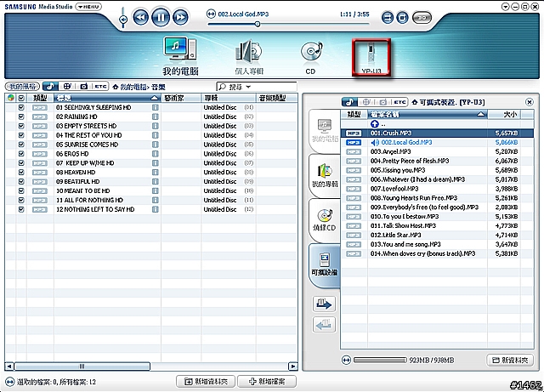Click the 我的風格 button
The width and height of the screenshot is (544, 392).
23,87
